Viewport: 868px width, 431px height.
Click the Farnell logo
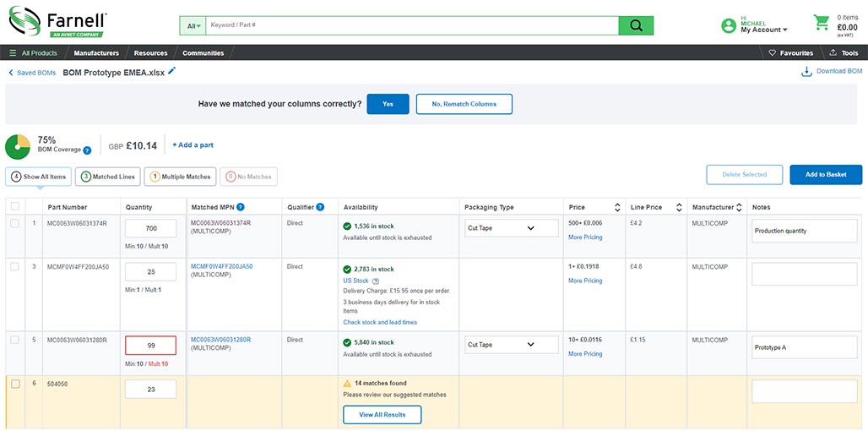pyautogui.click(x=57, y=22)
